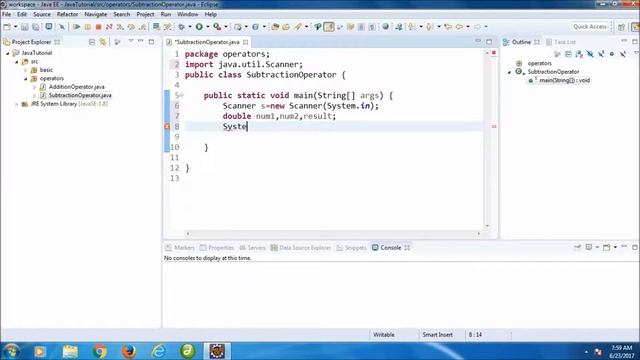Expand the basic package node
640x360 pixels.
26,70
